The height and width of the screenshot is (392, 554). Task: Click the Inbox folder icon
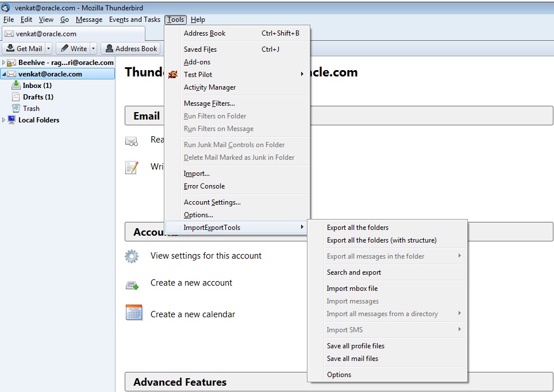[x=16, y=85]
